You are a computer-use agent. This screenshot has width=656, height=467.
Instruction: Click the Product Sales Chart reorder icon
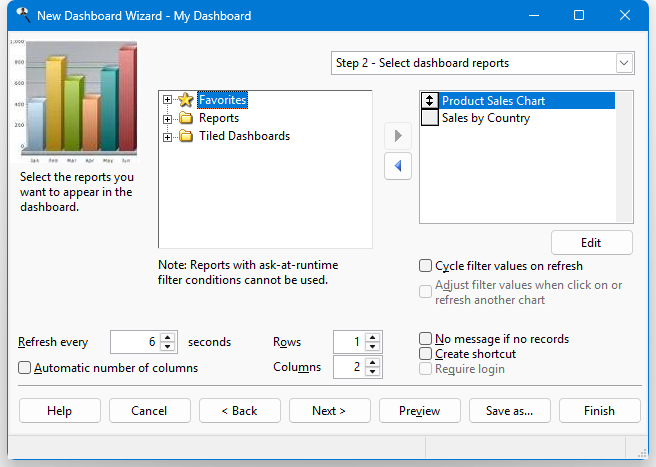430,101
